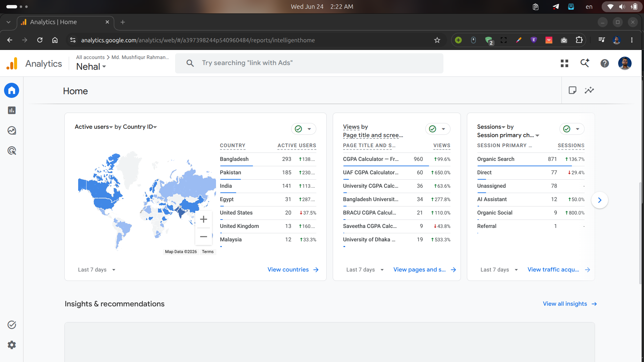Click View all insights link
644x362 pixels.
570,304
